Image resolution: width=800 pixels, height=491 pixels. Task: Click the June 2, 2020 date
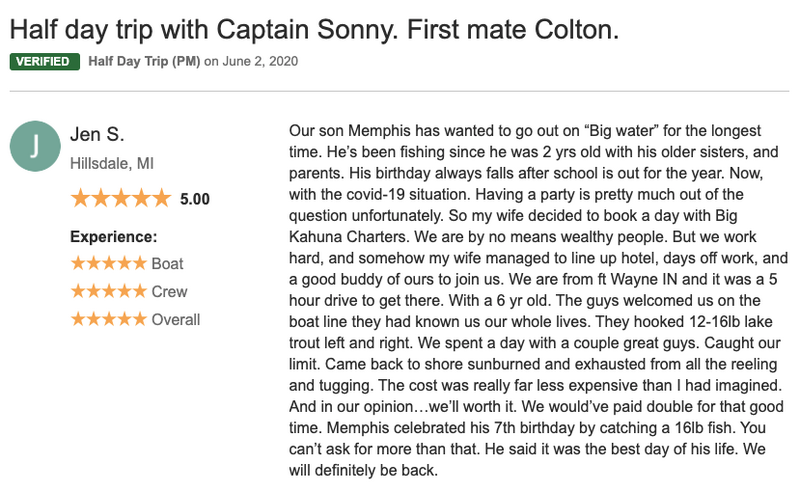pos(260,61)
